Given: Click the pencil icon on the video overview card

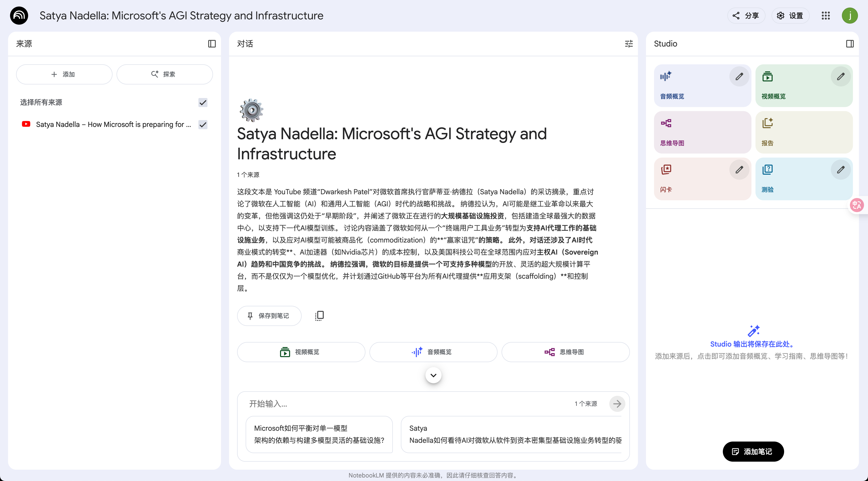Looking at the screenshot, I should click(x=840, y=76).
